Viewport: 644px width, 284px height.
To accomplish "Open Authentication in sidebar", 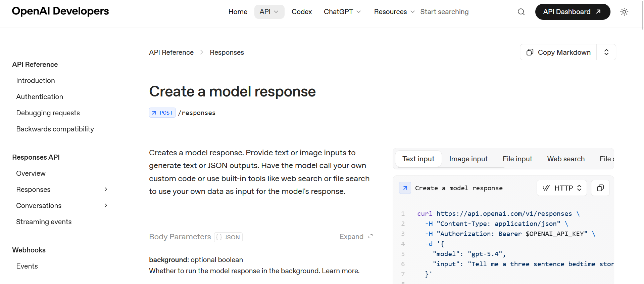I will pos(40,97).
